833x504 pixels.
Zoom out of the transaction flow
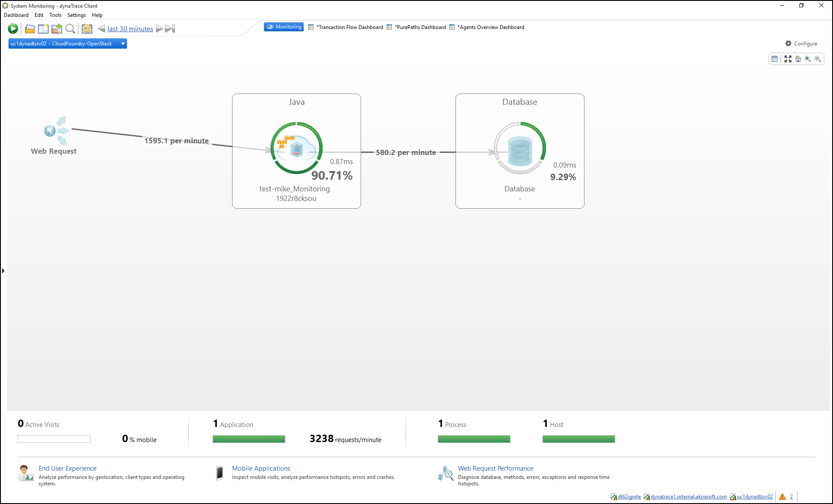click(x=818, y=59)
